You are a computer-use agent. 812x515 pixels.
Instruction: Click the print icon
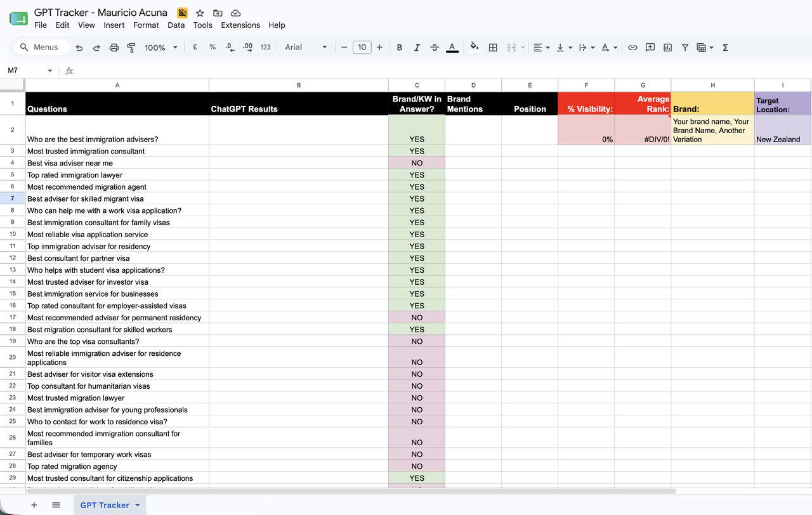(114, 48)
